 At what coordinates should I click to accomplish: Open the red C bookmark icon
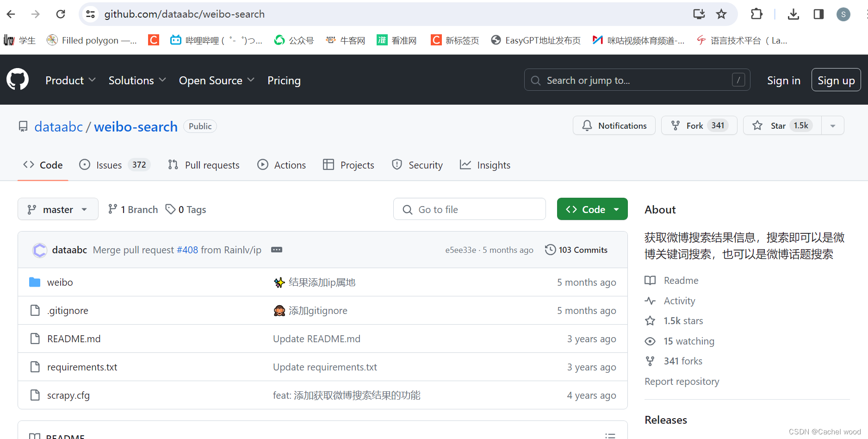[154, 40]
